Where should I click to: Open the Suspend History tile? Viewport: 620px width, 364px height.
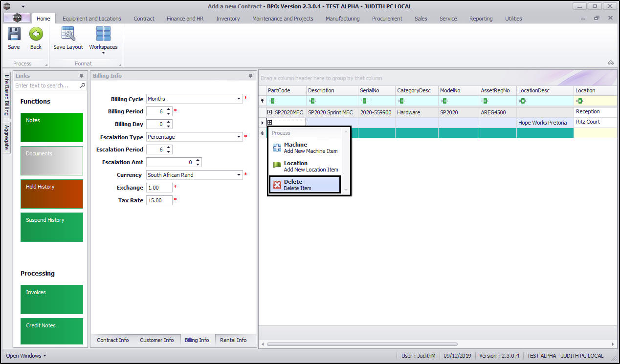click(x=52, y=227)
